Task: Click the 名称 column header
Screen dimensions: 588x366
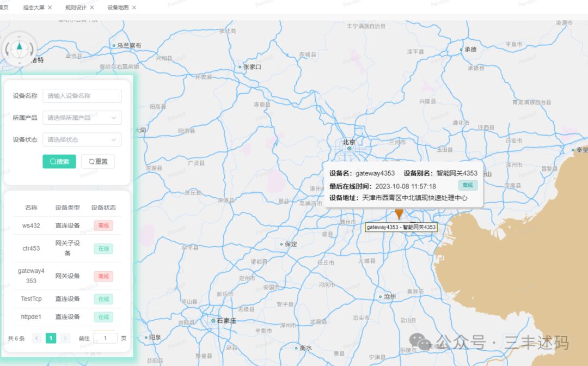Action: tap(31, 208)
